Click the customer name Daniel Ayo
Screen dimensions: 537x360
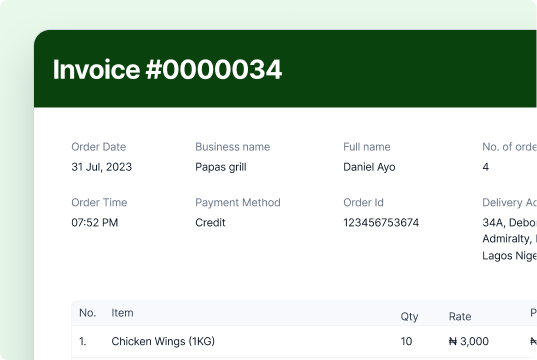coord(369,167)
